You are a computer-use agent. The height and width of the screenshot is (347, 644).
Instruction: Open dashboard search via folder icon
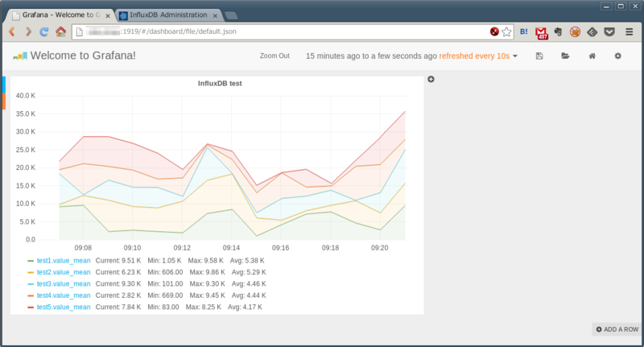coord(565,56)
